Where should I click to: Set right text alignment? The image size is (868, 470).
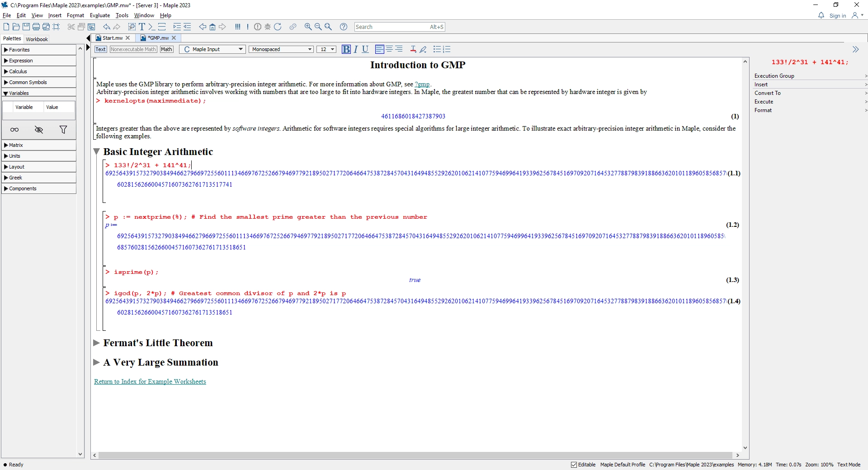pyautogui.click(x=399, y=49)
